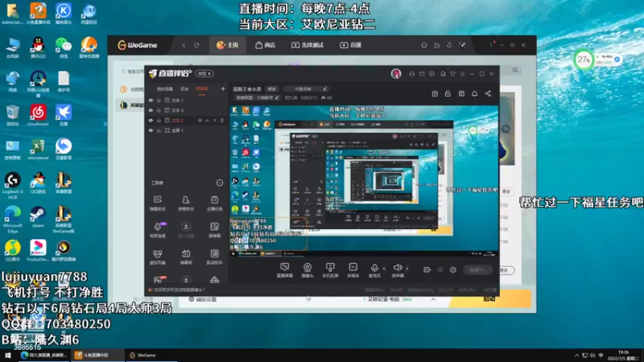The height and width of the screenshot is (362, 644).
Task: Expand microphone volume arrow
Action: 384,269
